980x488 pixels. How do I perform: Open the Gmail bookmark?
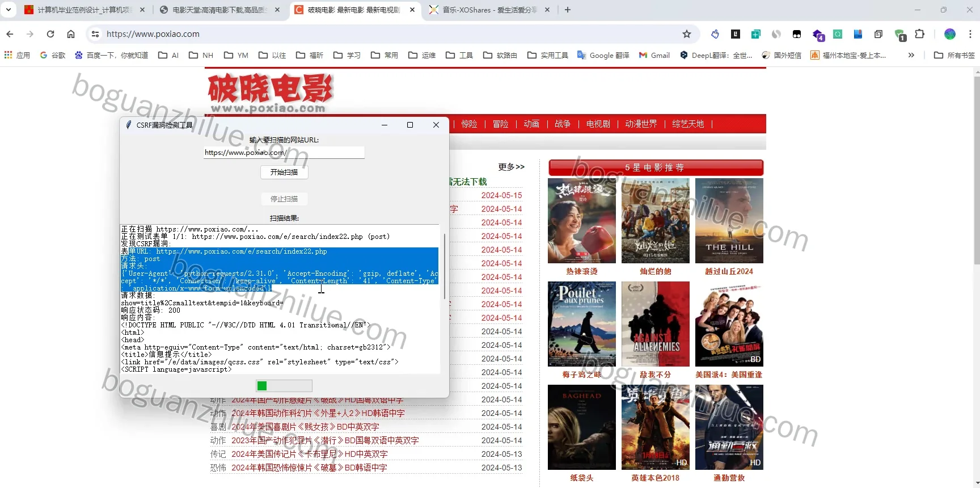point(654,55)
